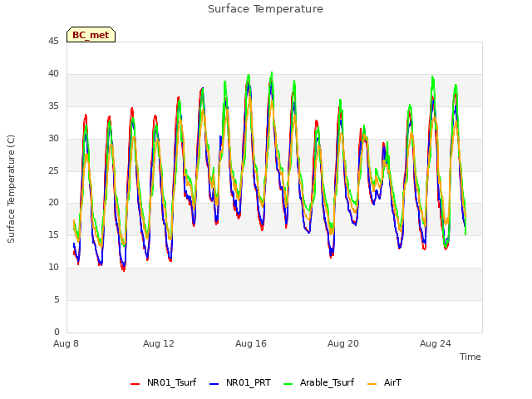
Task: Click the 45 y-axis tick label
Action: click(53, 41)
